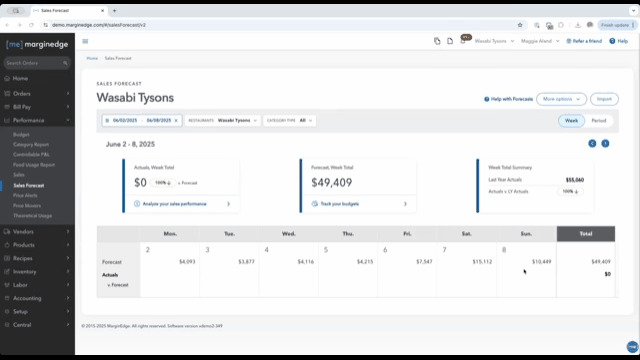Viewport: 640px width, 360px height.
Task: Click Saturday forecast value $15,112
Action: coord(482,262)
